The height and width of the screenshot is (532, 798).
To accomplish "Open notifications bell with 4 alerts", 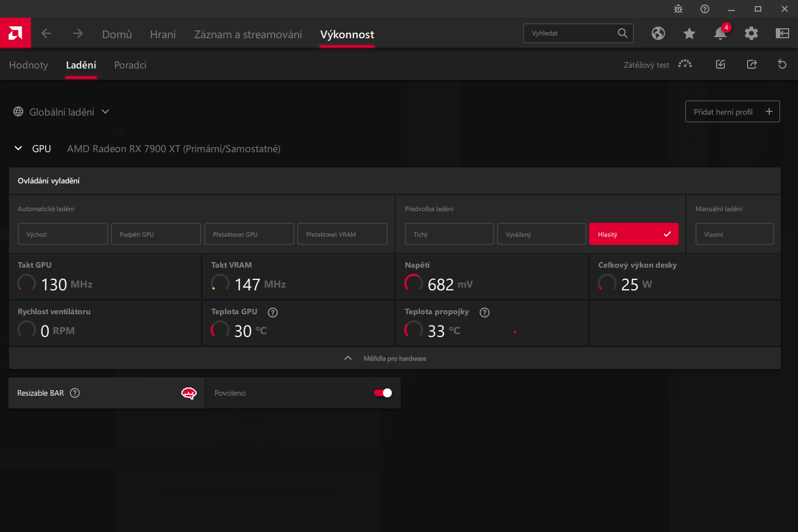I will click(x=720, y=33).
